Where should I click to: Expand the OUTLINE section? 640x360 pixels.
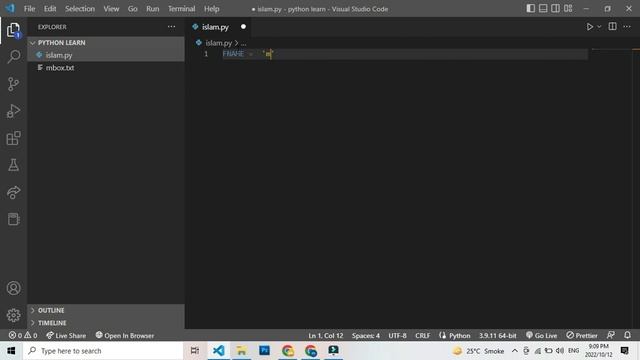106,310
